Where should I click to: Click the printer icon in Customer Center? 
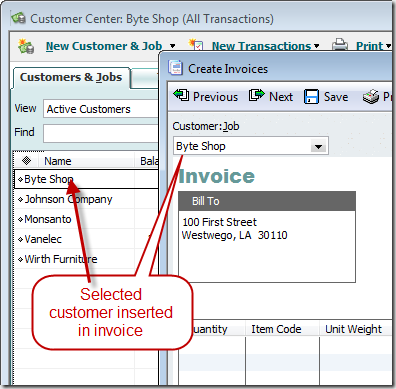(x=340, y=45)
